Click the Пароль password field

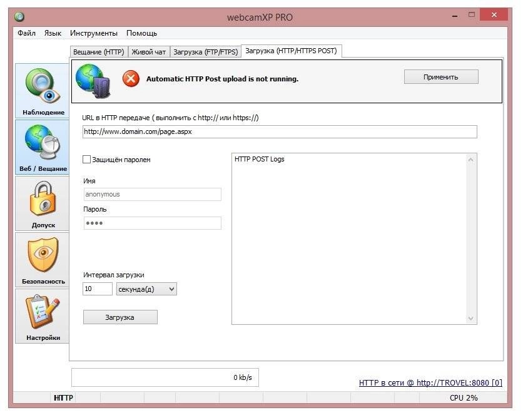pyautogui.click(x=152, y=223)
